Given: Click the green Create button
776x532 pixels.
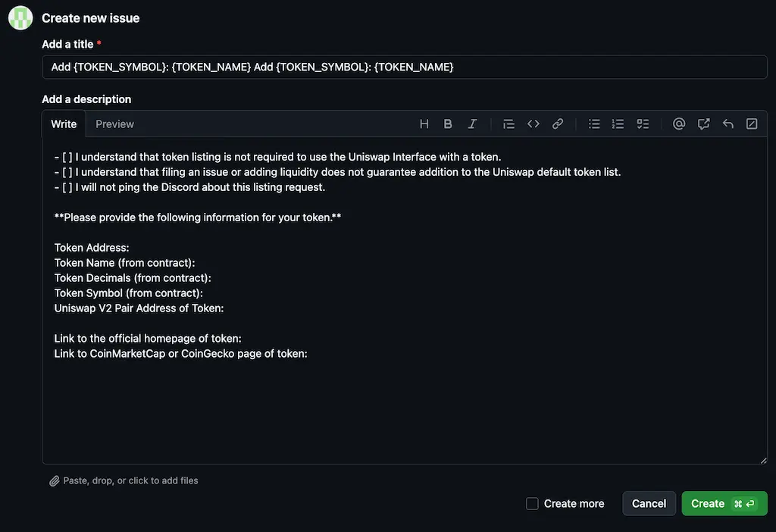Looking at the screenshot, I should tap(724, 504).
